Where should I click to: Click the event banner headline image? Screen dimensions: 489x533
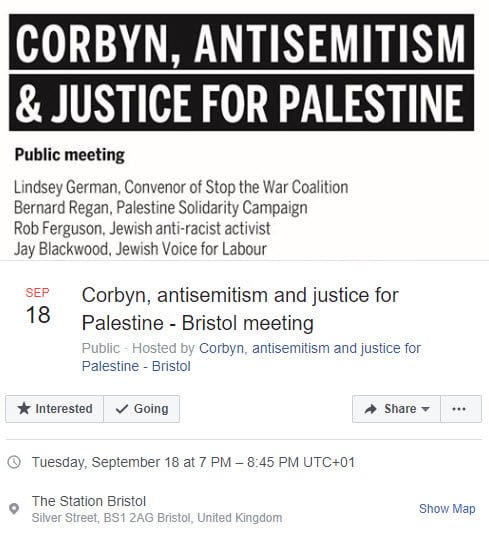(241, 72)
